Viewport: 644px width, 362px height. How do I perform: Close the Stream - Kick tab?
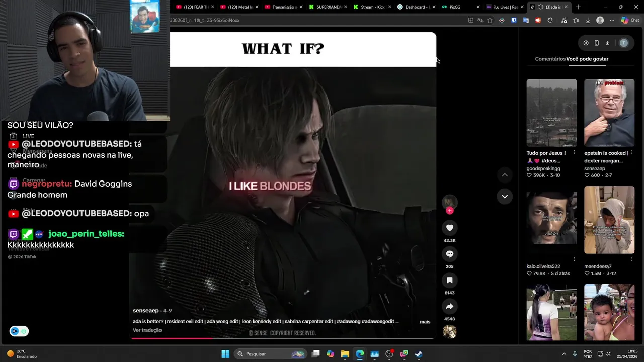pos(389,7)
